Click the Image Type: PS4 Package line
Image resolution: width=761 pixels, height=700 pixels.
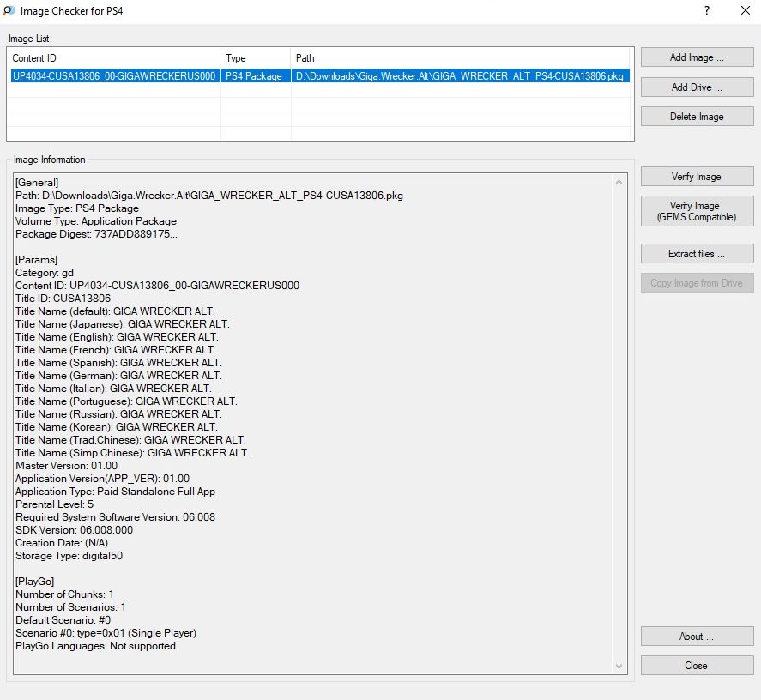(x=77, y=208)
